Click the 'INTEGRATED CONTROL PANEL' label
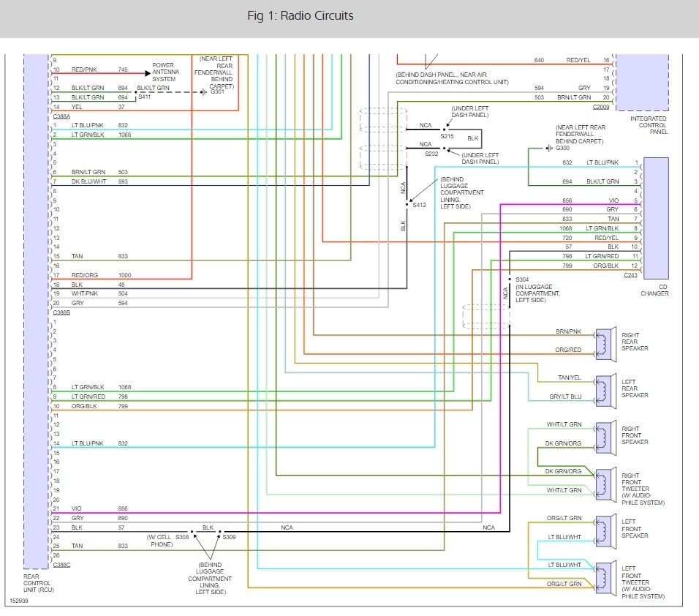This screenshot has height=616, width=699. 649,125
